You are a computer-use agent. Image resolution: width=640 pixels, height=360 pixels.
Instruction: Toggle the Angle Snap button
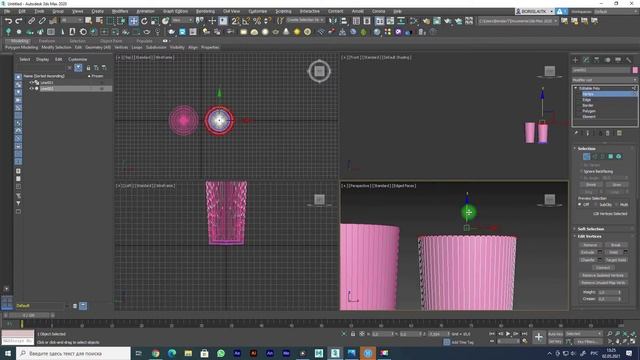coord(246,20)
